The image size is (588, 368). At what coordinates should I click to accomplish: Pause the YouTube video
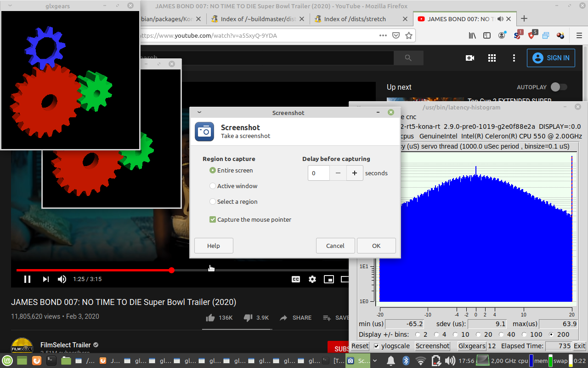click(27, 279)
